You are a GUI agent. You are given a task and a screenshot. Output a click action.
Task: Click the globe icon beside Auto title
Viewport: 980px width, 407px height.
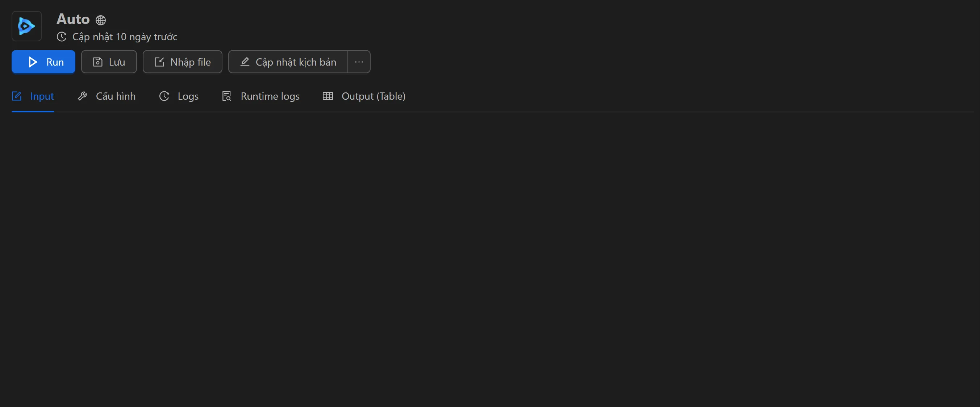pyautogui.click(x=101, y=20)
